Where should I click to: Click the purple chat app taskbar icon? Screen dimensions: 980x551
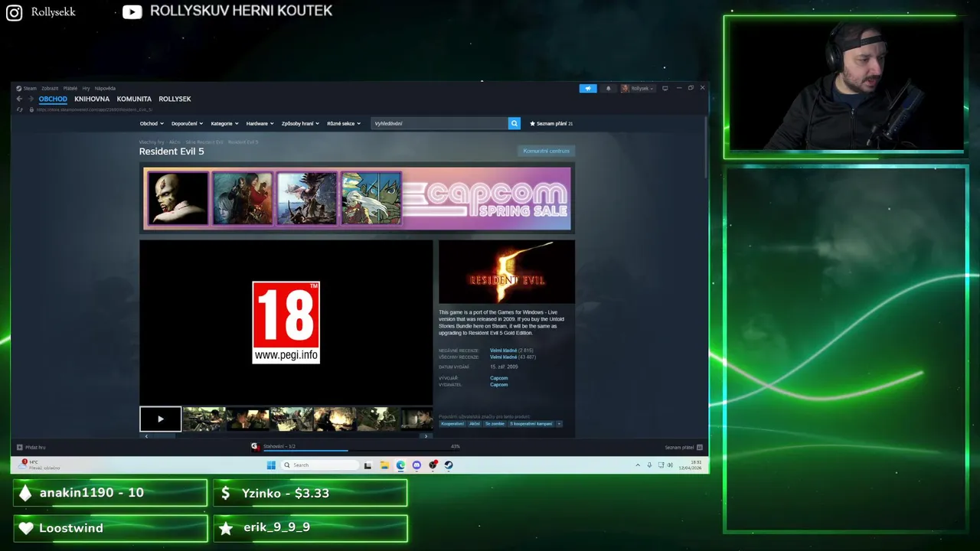coord(416,465)
